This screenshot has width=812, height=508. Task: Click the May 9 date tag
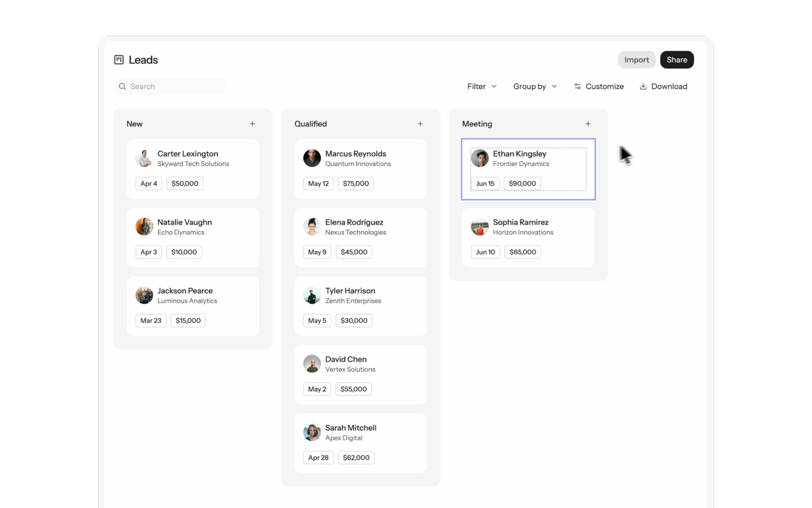pos(317,252)
